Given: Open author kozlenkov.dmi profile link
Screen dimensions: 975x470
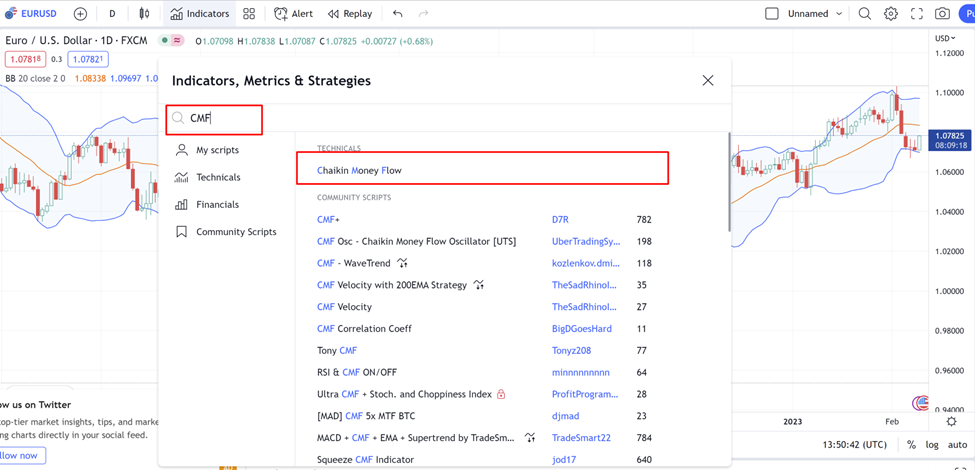Looking at the screenshot, I should 586,263.
